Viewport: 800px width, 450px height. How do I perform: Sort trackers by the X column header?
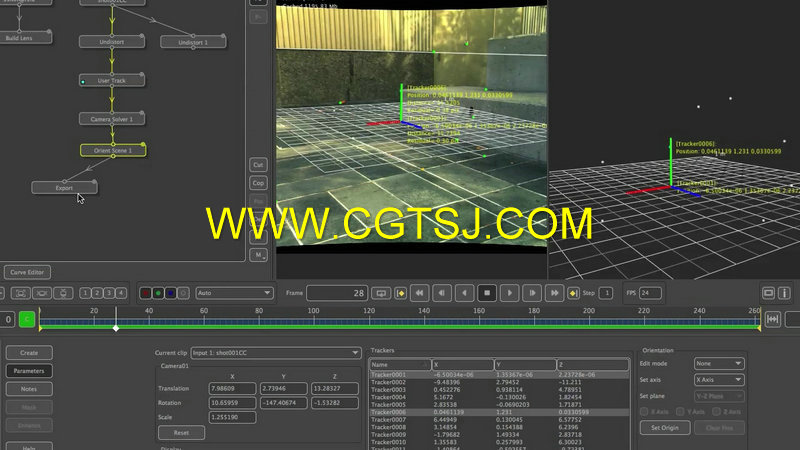[463, 365]
